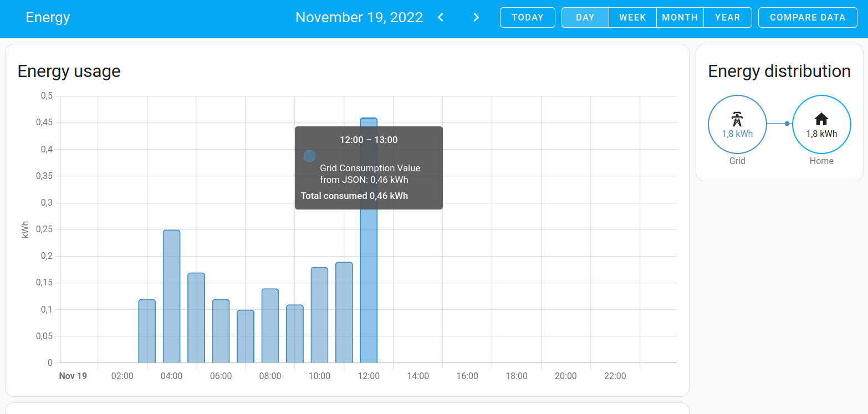This screenshot has width=868, height=414.
Task: Click the dot on Grid-Home connection line
Action: pyautogui.click(x=787, y=124)
